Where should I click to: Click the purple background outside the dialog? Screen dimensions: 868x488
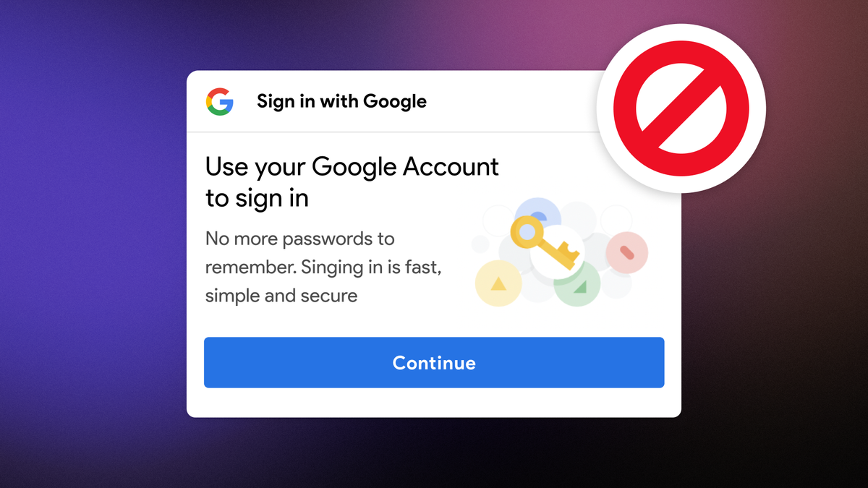[87, 239]
